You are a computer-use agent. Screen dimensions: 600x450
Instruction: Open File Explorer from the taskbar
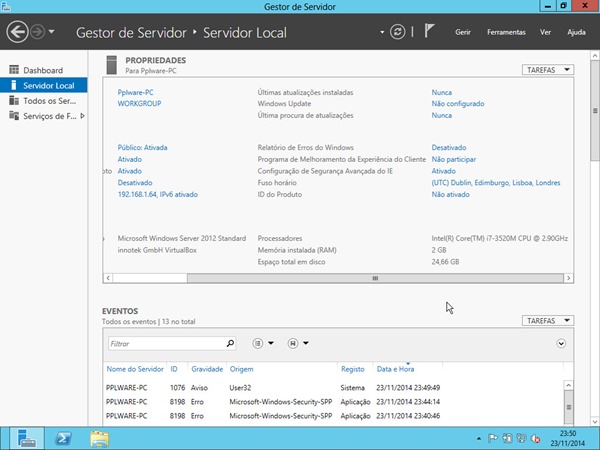pos(99,438)
